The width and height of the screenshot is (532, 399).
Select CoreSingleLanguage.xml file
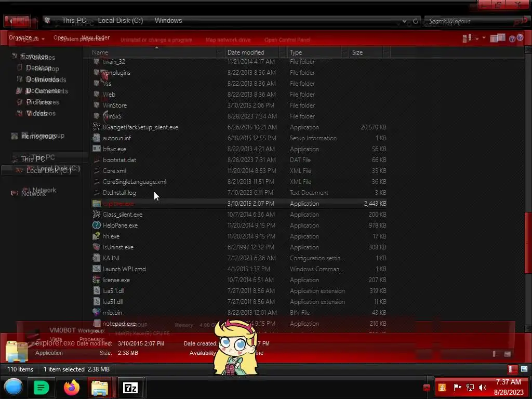point(135,181)
